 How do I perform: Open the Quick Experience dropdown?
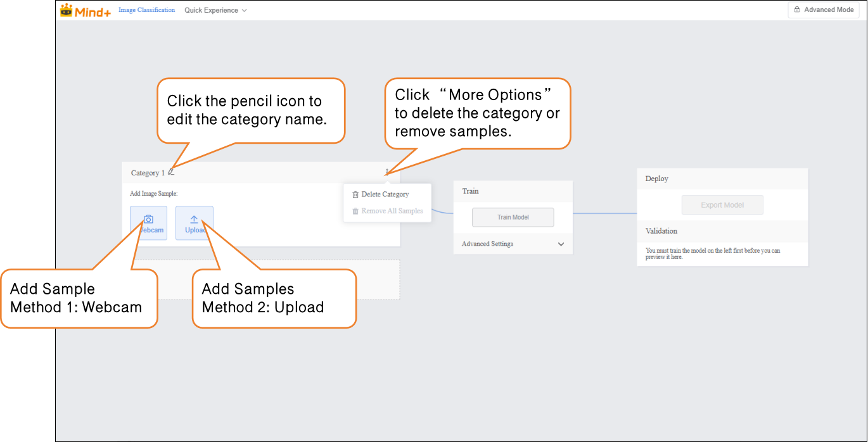tap(215, 10)
